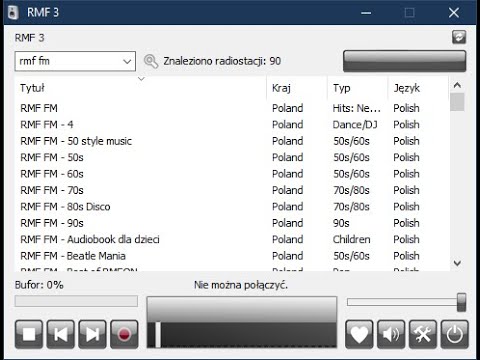Sort the list by the Język column header
Screen dimensions: 480x360
point(418,88)
